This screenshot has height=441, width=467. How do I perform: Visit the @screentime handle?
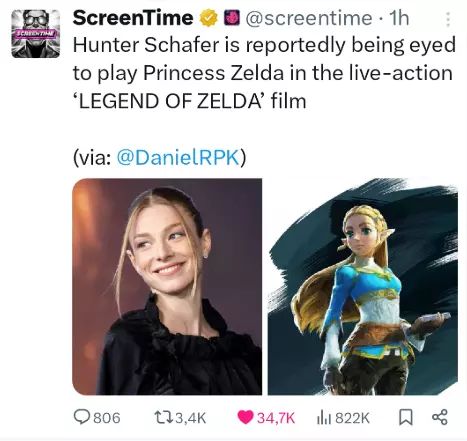tap(309, 18)
